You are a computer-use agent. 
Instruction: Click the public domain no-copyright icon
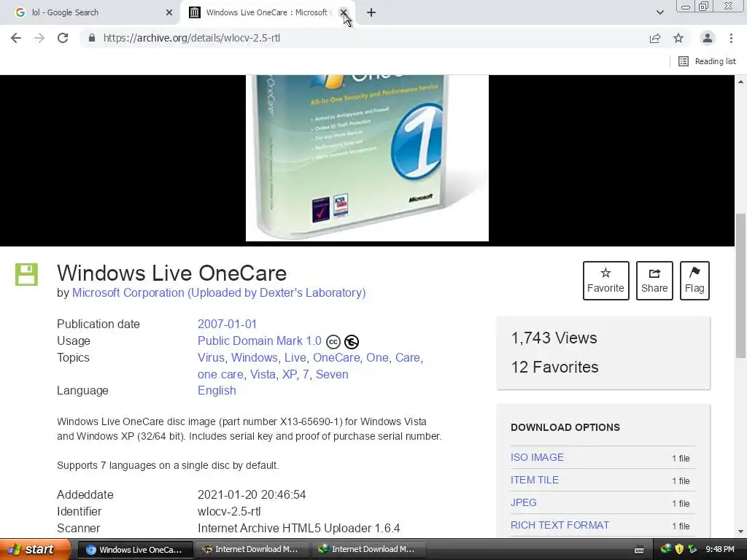352,342
